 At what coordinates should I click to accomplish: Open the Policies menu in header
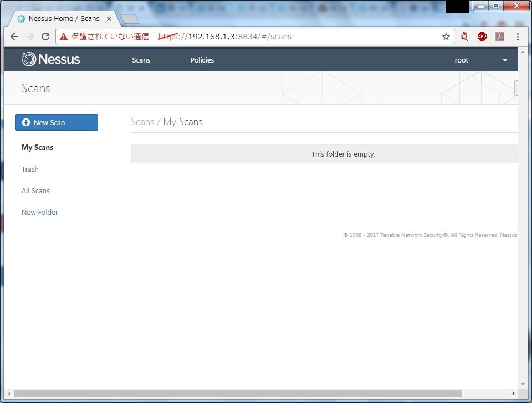(202, 60)
